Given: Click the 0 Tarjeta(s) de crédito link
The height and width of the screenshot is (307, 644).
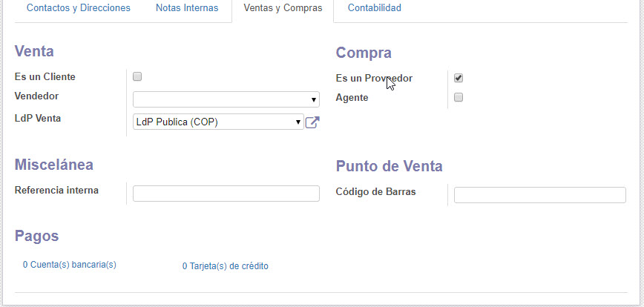Looking at the screenshot, I should point(225,265).
